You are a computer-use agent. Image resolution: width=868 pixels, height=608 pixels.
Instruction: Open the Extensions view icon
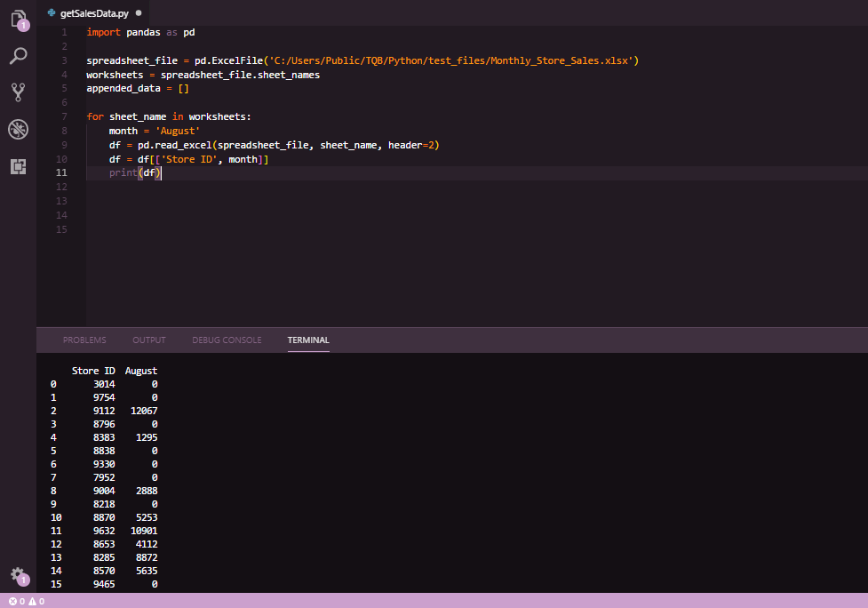(x=19, y=167)
